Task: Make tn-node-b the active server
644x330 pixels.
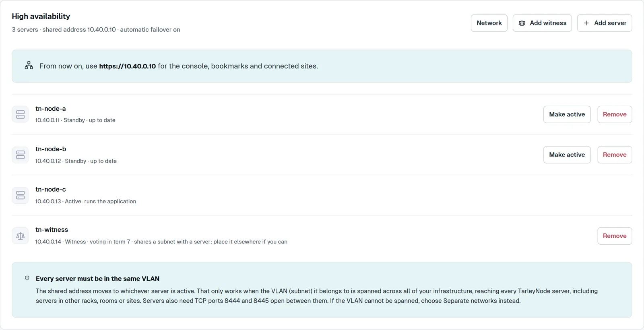Action: point(567,155)
